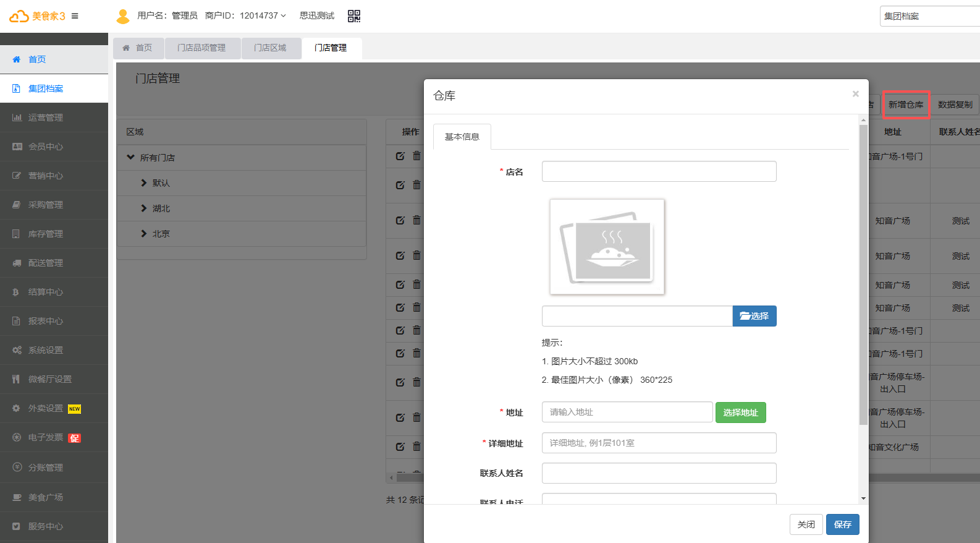Screen dimensions: 980x543
Task: Expand the 湖北 region tree node
Action: 144,208
